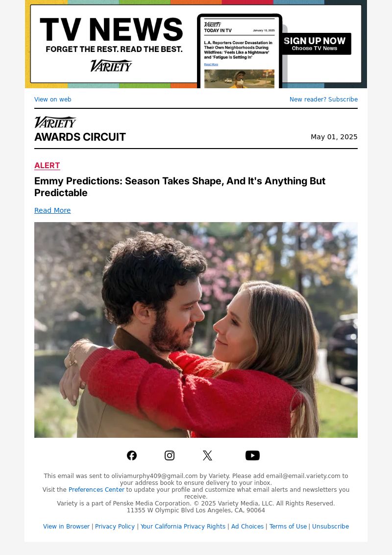Click the Variety logo above Awards Circuit
The height and width of the screenshot is (555, 392).
point(55,122)
